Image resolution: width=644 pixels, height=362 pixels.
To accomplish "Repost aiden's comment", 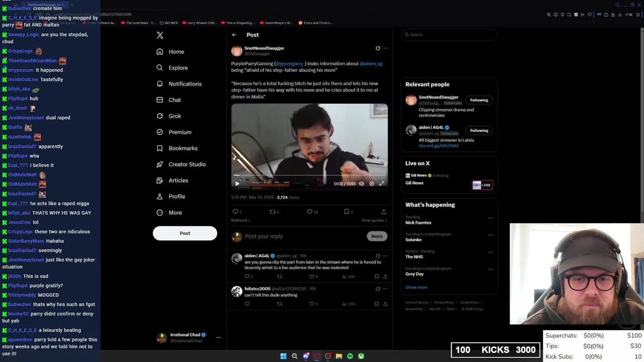I will (280, 277).
